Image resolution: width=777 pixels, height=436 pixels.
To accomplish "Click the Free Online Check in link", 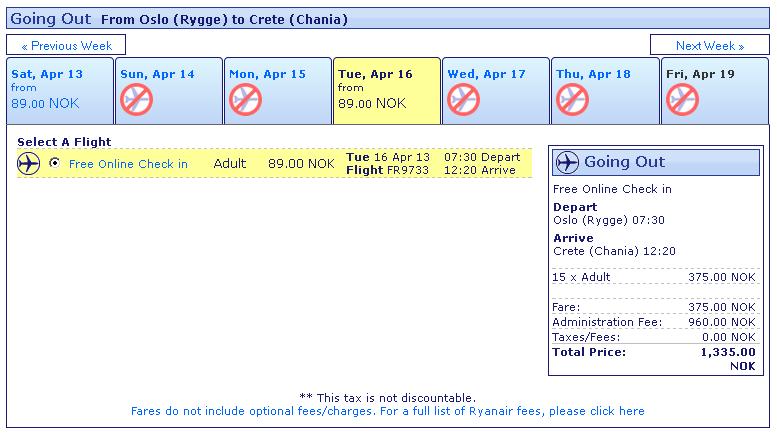I will (128, 164).
